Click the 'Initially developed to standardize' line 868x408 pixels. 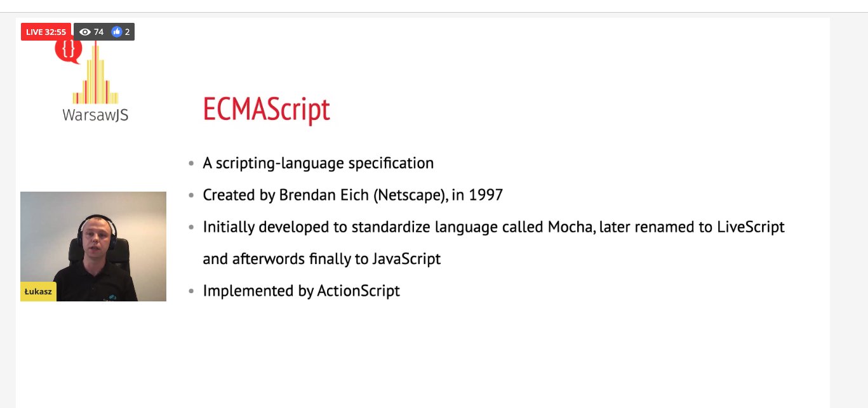point(493,227)
